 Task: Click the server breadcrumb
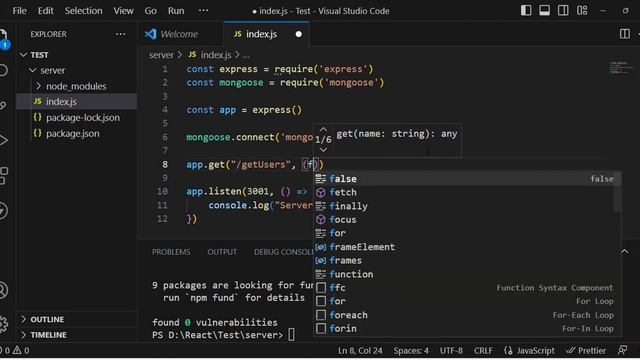[x=161, y=55]
